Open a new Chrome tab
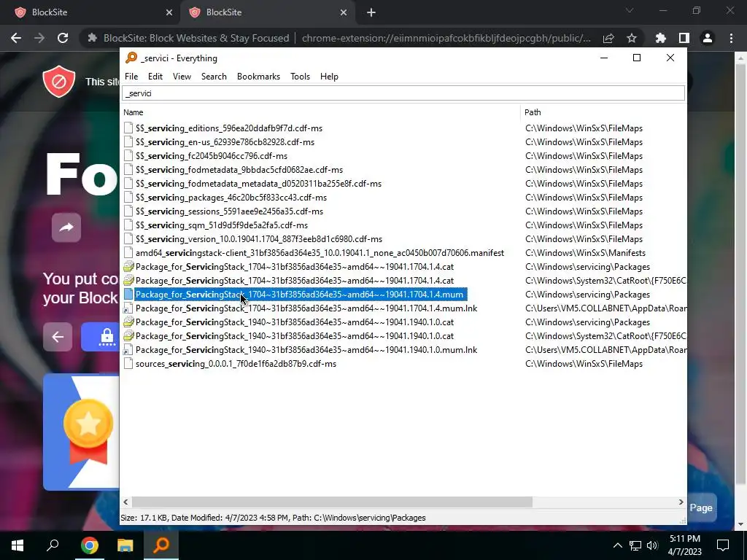This screenshot has width=747, height=560. coord(371,13)
